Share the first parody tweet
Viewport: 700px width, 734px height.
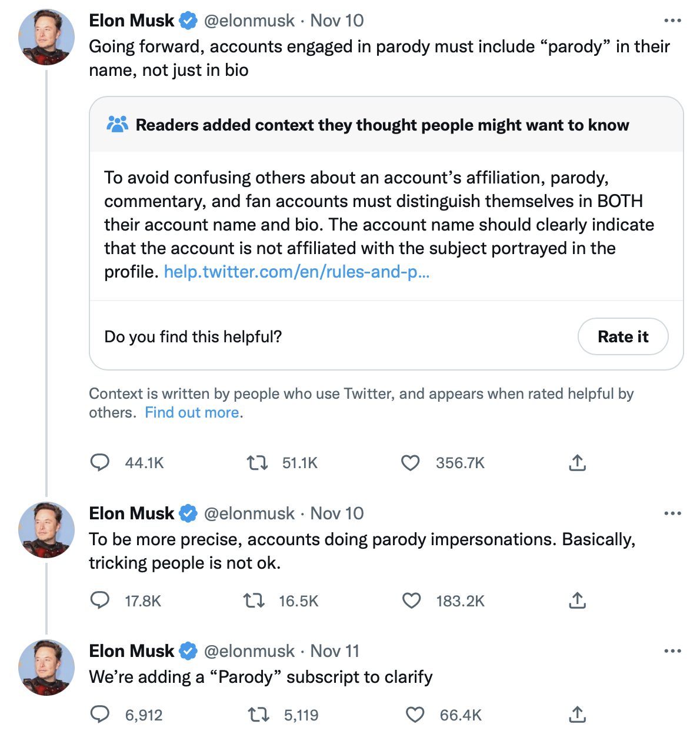[578, 463]
